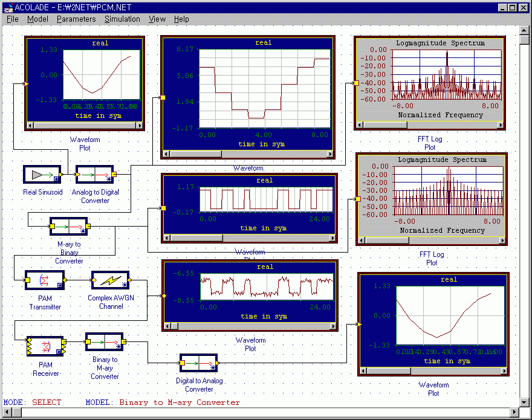Click right scroll arrow of lower FFT plot
This screenshot has width=532, height=420.
[502, 240]
